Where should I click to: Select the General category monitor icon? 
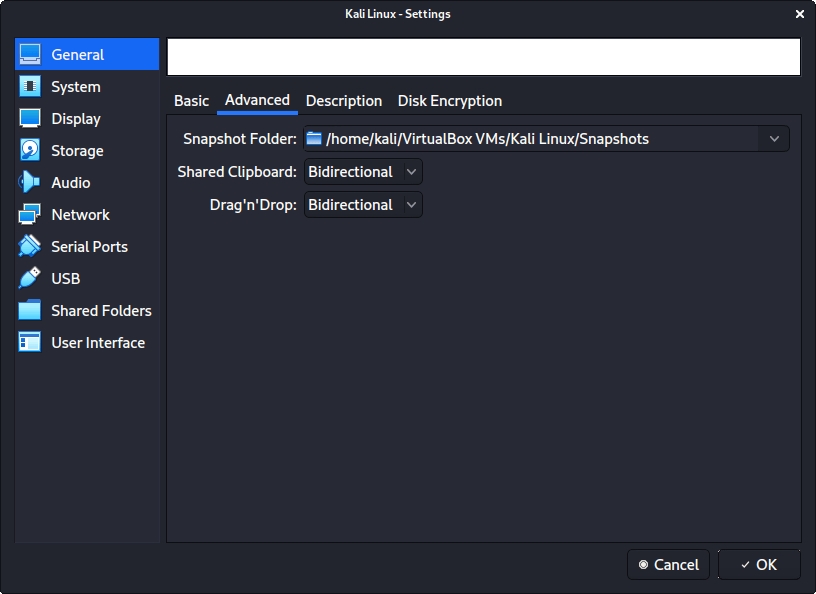31,55
